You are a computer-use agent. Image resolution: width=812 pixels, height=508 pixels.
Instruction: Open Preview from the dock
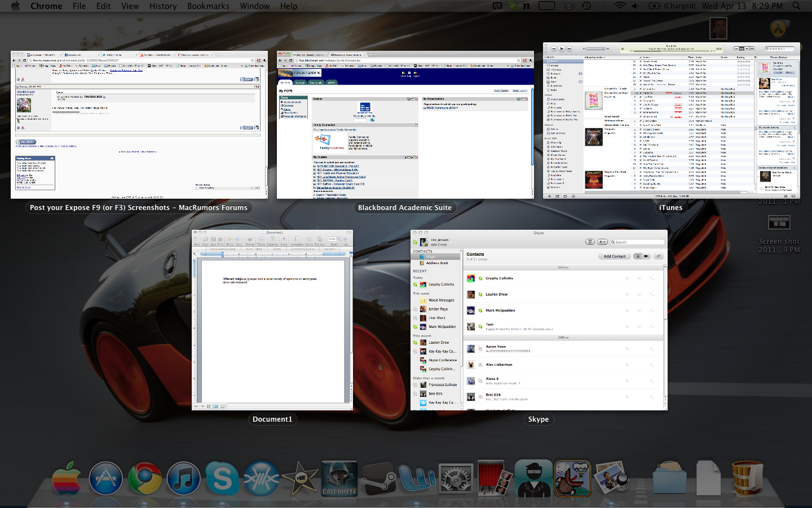tap(611, 479)
